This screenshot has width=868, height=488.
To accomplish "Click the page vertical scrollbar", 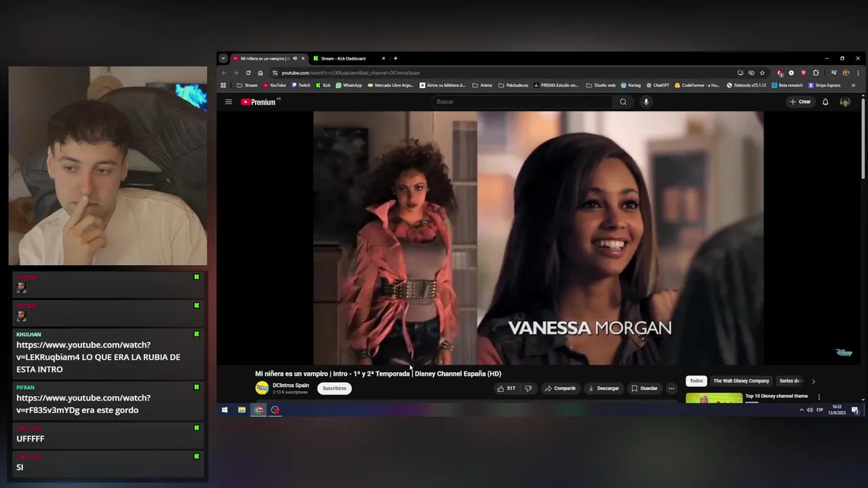I will click(x=863, y=139).
